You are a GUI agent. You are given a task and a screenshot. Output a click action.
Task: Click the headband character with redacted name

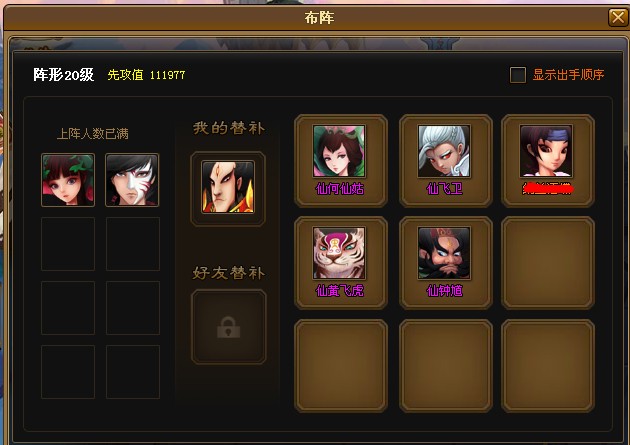point(546,151)
